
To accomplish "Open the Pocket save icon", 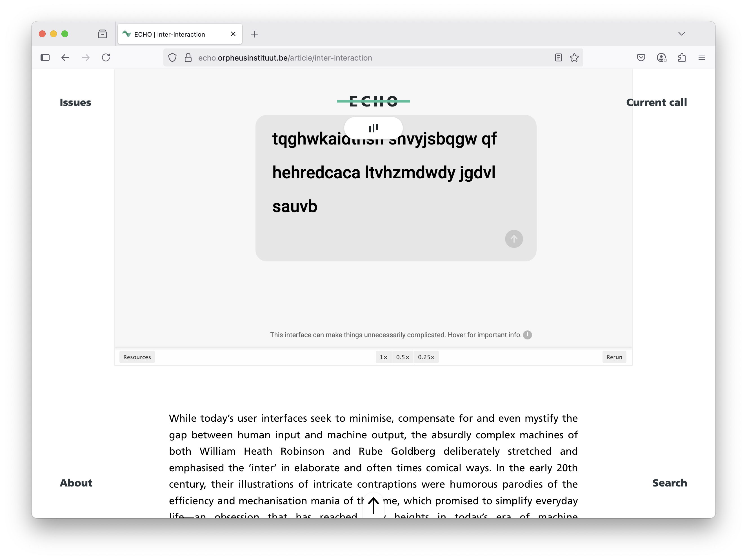I will pos(641,58).
